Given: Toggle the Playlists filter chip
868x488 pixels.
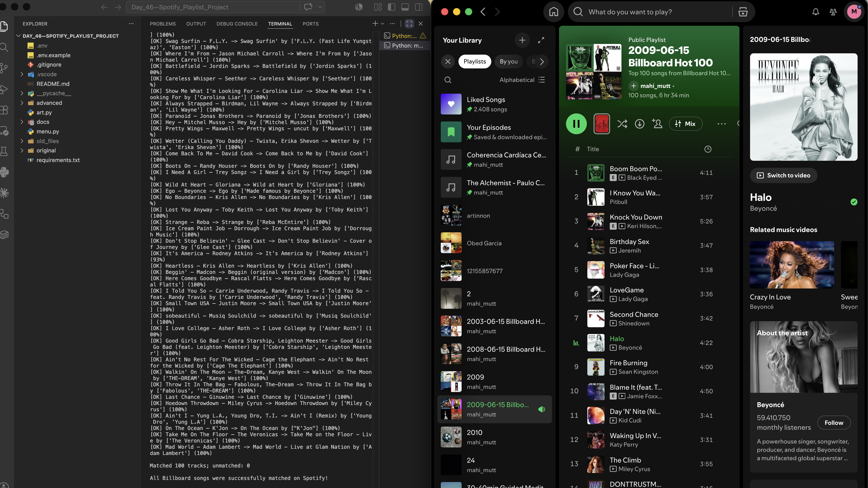Looking at the screenshot, I should [x=474, y=62].
